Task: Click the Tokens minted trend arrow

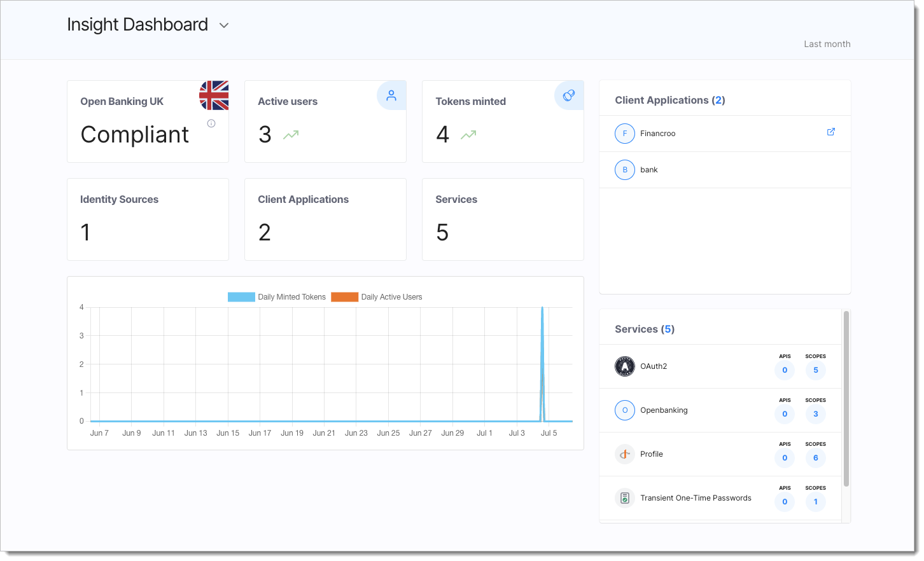Action: point(468,135)
